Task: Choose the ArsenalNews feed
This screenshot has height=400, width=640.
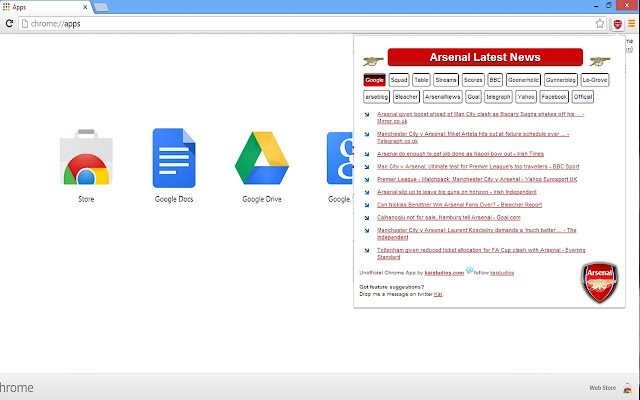Action: point(442,97)
